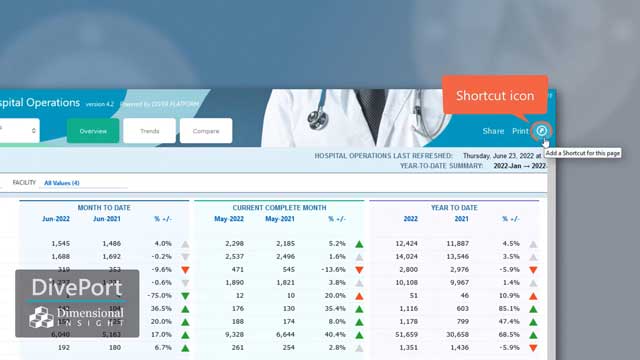Click the green up triangle beside 85.1%
Viewport: 640px width, 360px height.
pyautogui.click(x=533, y=309)
